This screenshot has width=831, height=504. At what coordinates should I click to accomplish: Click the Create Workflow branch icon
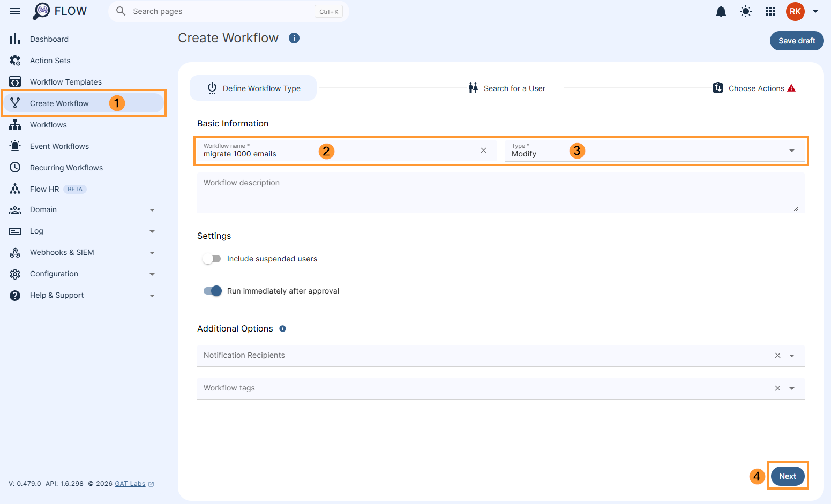[15, 103]
